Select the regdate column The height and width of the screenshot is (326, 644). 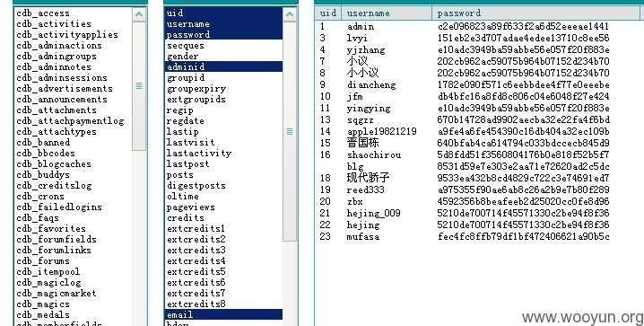click(x=186, y=121)
